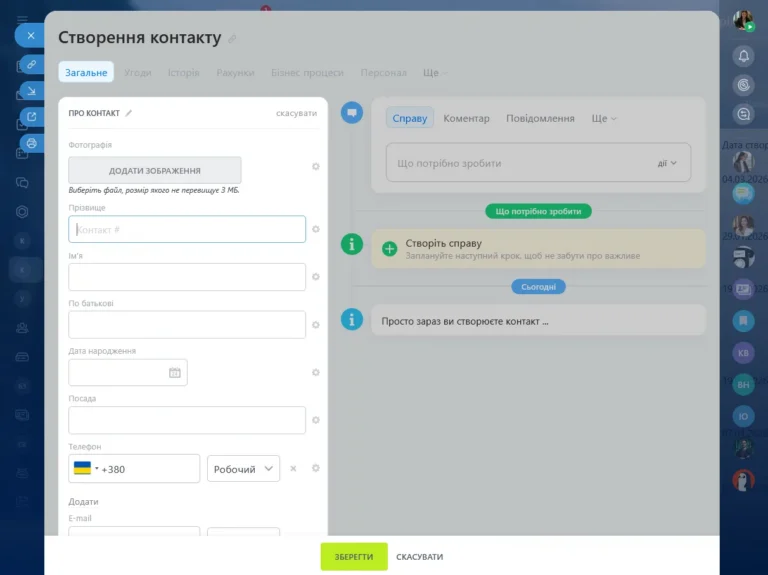The width and height of the screenshot is (768, 575).
Task: Open the panel in new window icon
Action: click(31, 117)
